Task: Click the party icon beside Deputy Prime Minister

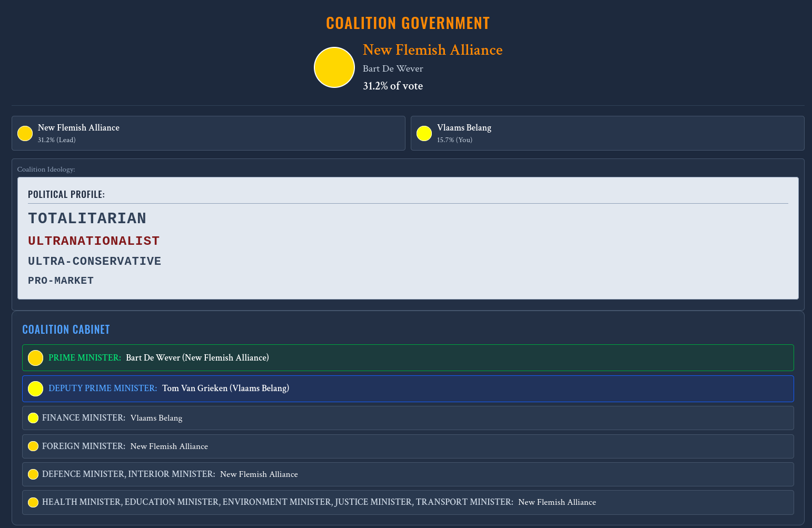Action: point(35,388)
